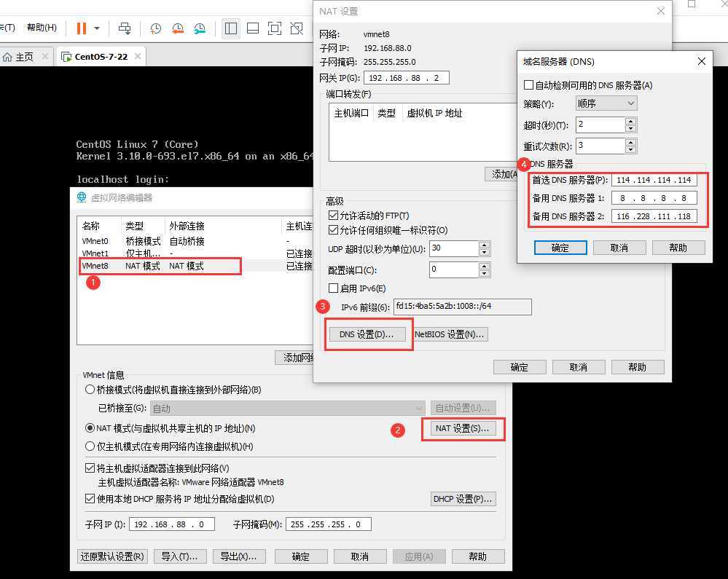Open the 策略 顺序 dropdown

(x=606, y=103)
